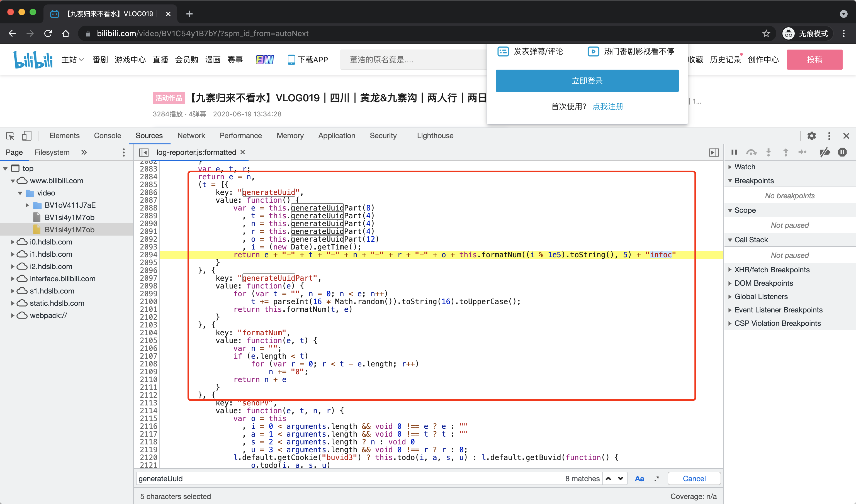
Task: Pause script execution button
Action: (734, 152)
